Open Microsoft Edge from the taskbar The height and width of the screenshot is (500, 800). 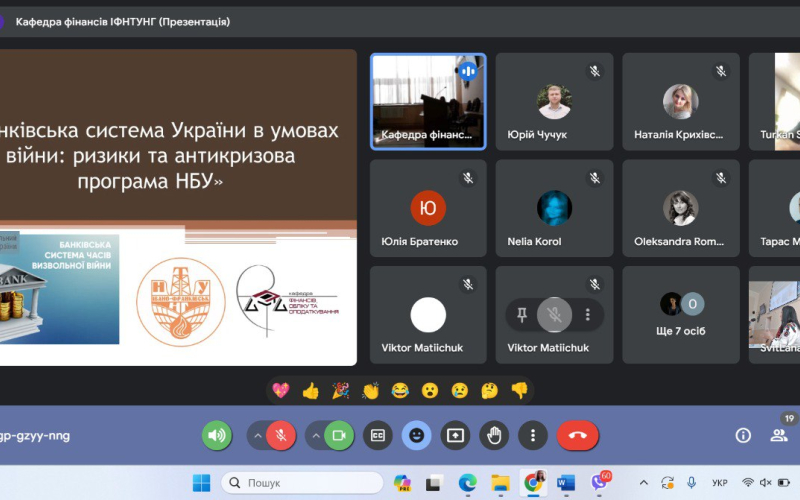click(x=467, y=482)
